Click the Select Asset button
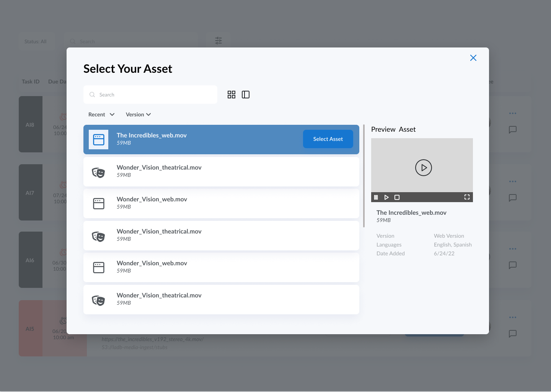The image size is (551, 392). pyautogui.click(x=328, y=139)
